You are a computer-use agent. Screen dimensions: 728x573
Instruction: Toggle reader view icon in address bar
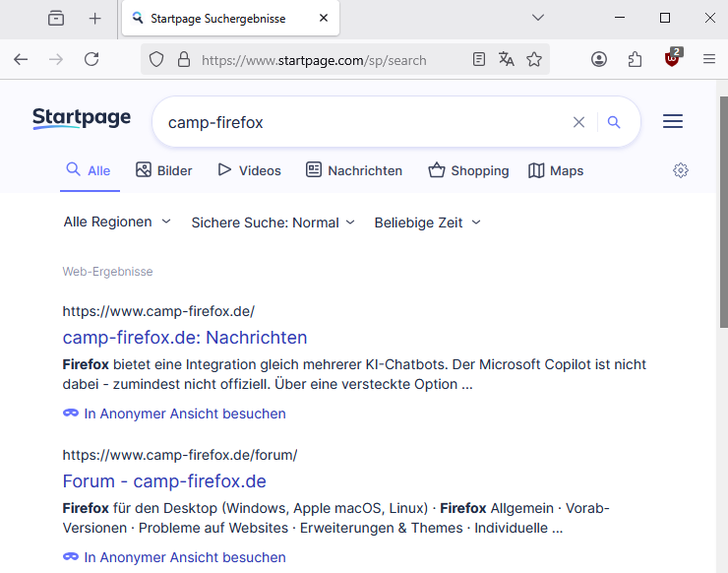tap(479, 59)
